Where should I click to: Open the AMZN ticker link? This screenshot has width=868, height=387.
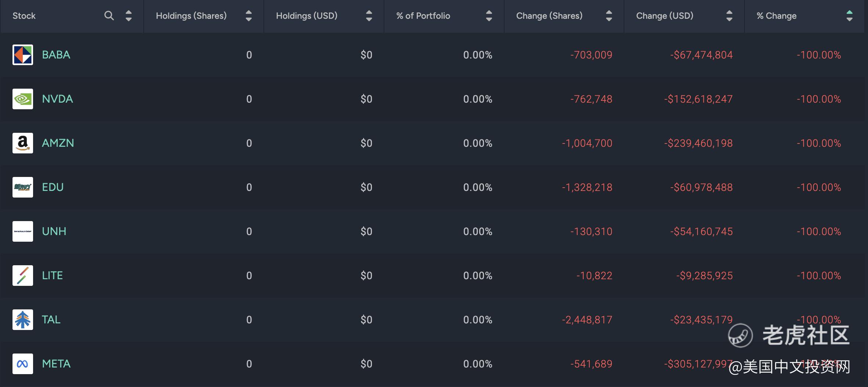tap(58, 143)
